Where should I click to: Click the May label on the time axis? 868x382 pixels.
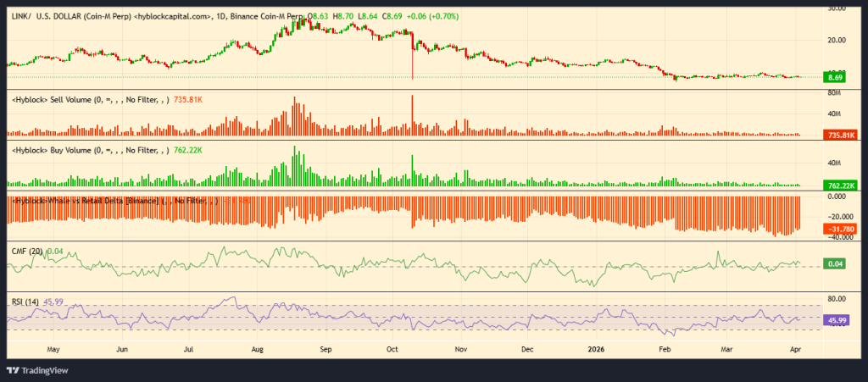pos(53,348)
